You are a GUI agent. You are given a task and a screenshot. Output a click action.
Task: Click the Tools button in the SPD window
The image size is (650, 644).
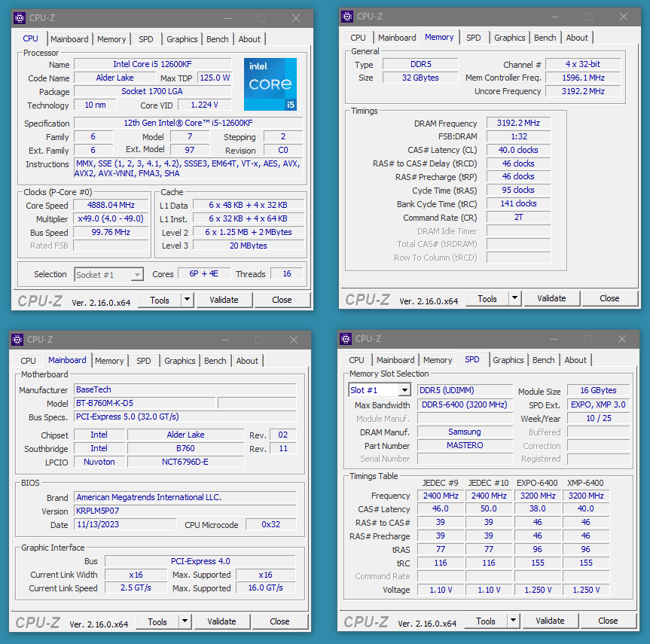coord(486,621)
